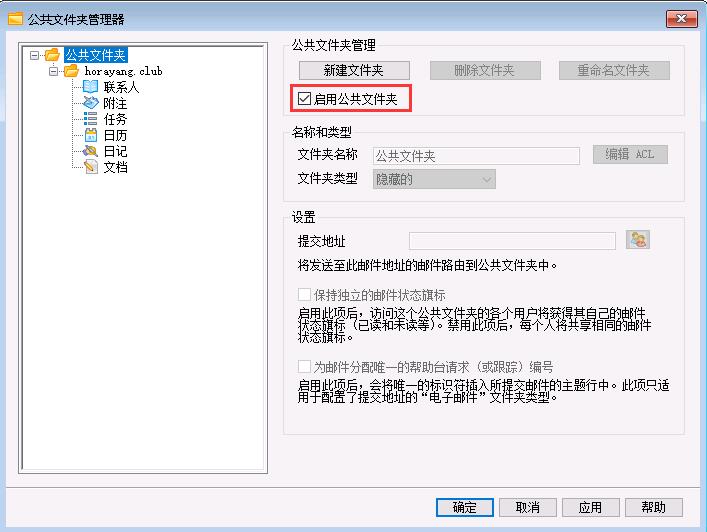Click the 日记 journal icon

tap(90, 151)
